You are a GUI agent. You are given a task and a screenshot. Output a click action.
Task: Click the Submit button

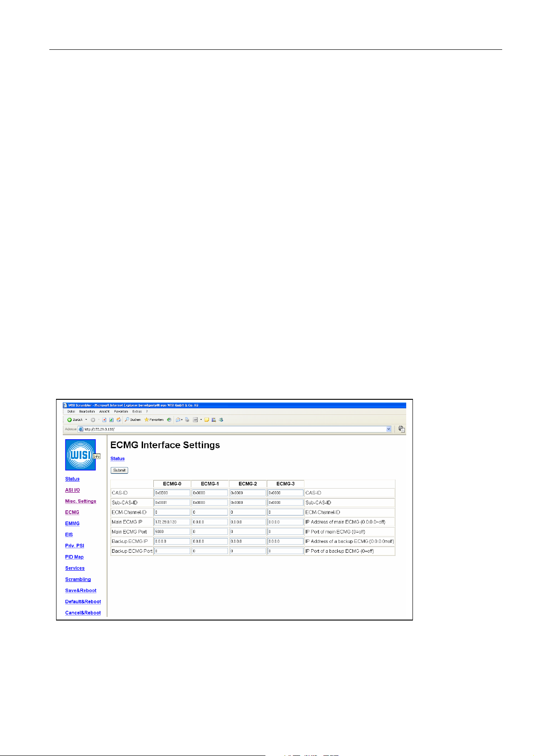[x=119, y=470]
